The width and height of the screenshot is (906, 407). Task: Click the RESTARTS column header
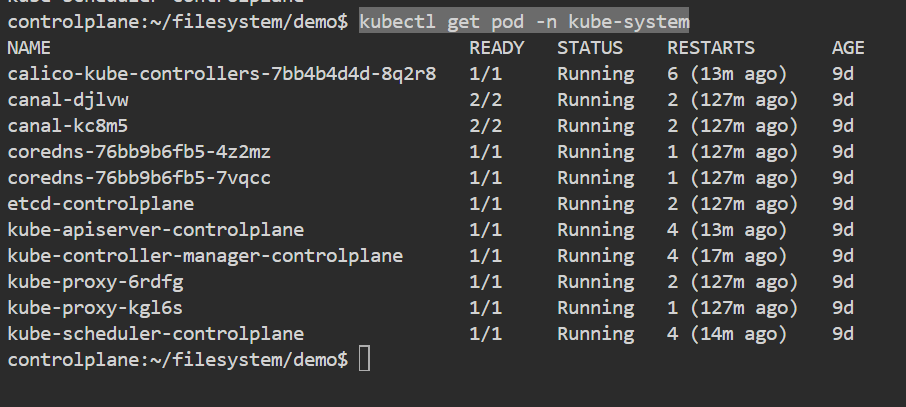(711, 47)
